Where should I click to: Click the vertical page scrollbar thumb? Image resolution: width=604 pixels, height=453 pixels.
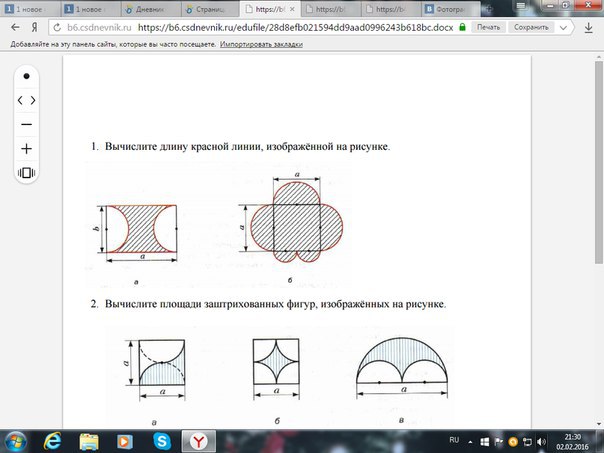coord(599,162)
